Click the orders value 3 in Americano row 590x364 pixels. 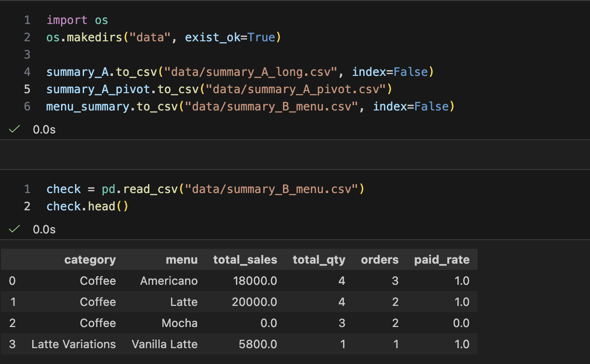click(x=395, y=280)
